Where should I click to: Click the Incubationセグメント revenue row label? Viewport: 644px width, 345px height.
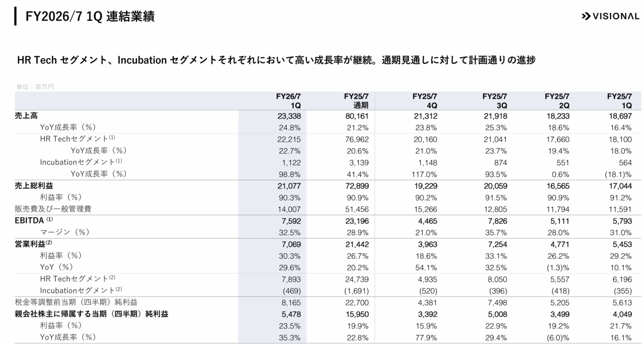pos(78,162)
